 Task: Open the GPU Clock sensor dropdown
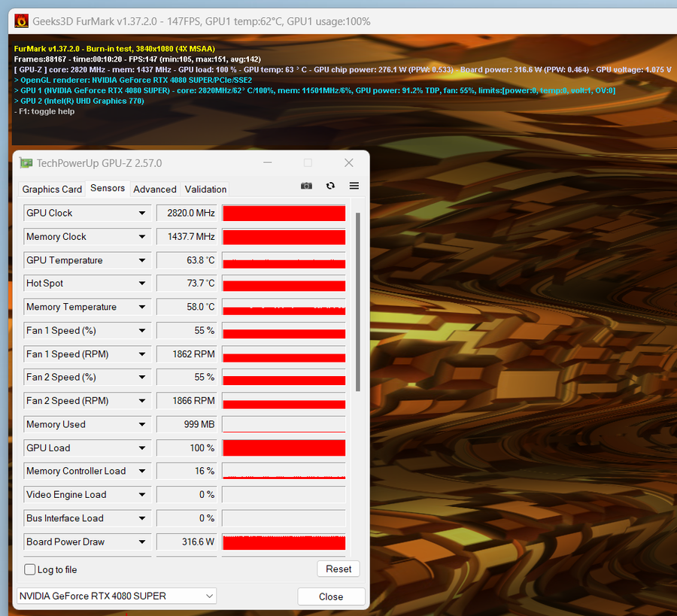tap(141, 213)
